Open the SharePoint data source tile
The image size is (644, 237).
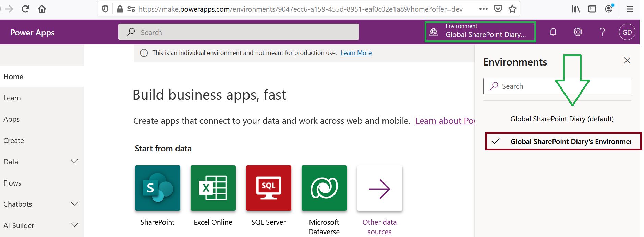158,188
